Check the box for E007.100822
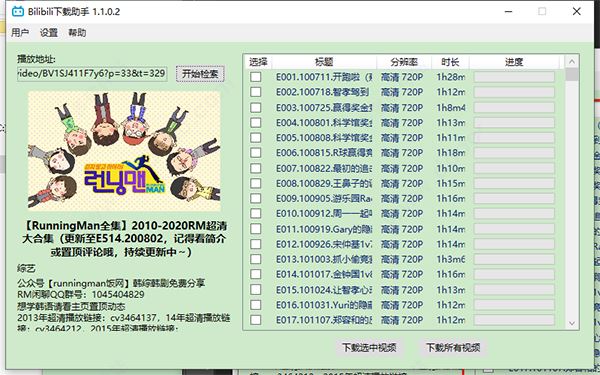This screenshot has width=600, height=375. point(256,168)
